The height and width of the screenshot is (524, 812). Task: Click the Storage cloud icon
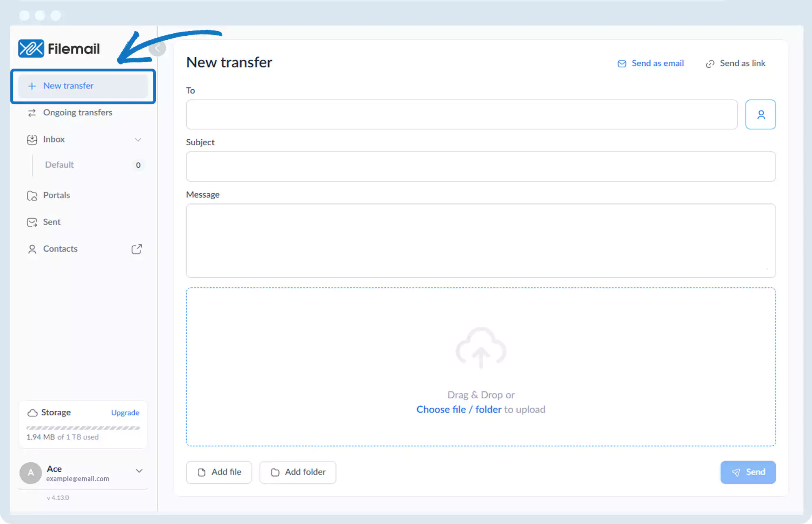[x=32, y=413]
